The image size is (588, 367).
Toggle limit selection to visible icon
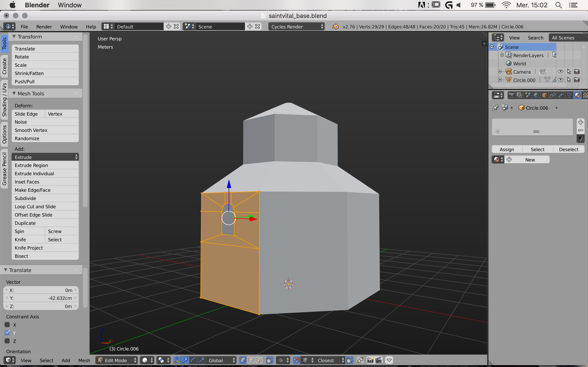coord(269,360)
